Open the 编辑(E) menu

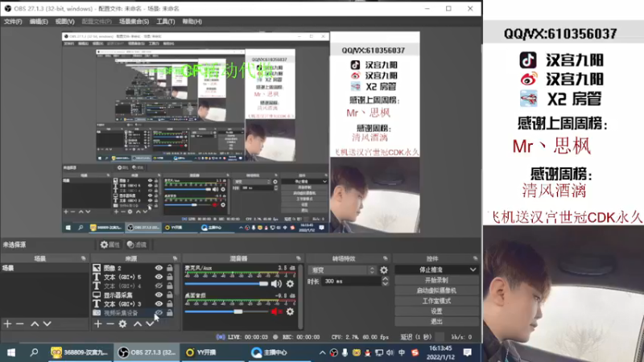(x=39, y=22)
